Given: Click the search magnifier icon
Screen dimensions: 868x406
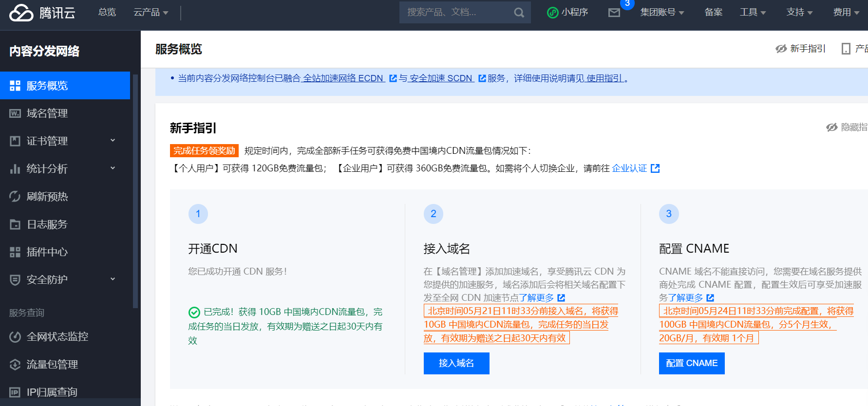Looking at the screenshot, I should 519,13.
